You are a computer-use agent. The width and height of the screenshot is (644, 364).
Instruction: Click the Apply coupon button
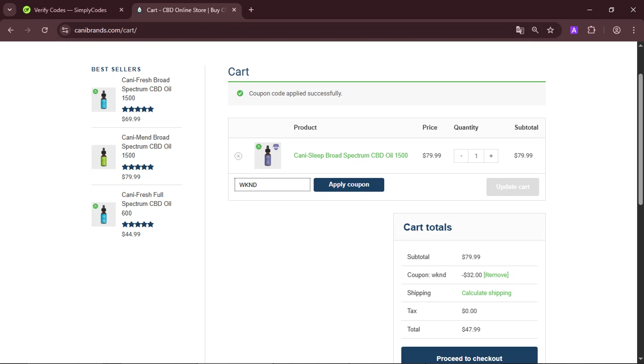(349, 185)
